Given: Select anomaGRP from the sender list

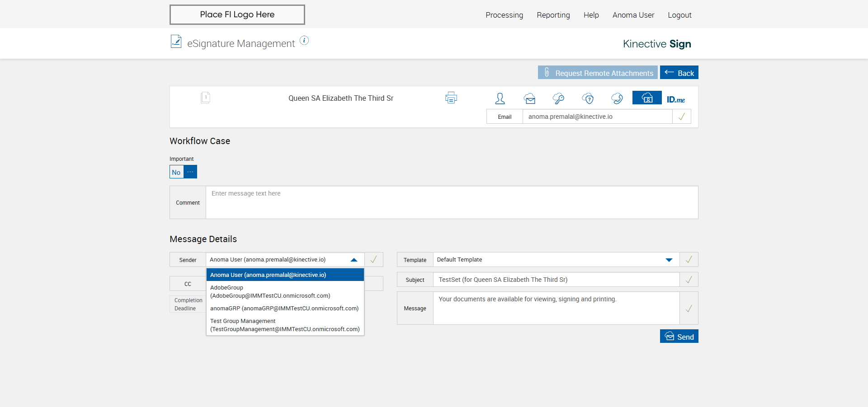Looking at the screenshot, I should tap(284, 309).
